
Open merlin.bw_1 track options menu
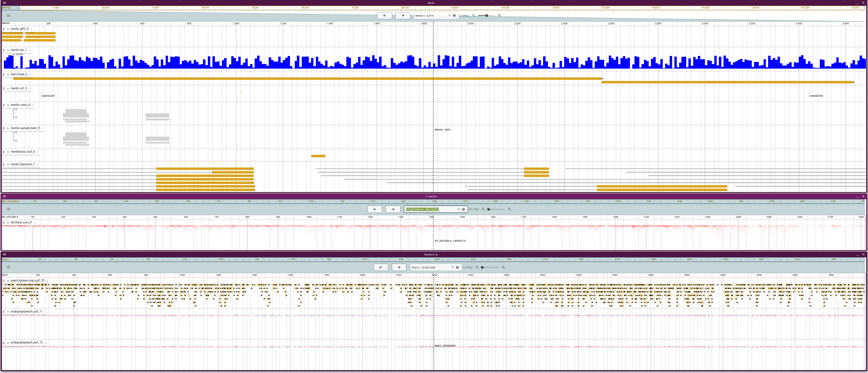pos(30,50)
